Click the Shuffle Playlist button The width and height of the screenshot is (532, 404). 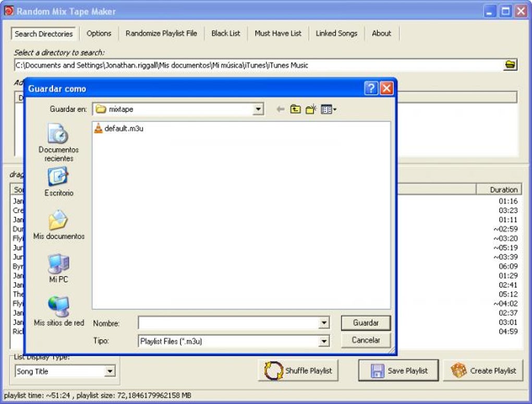tap(298, 371)
